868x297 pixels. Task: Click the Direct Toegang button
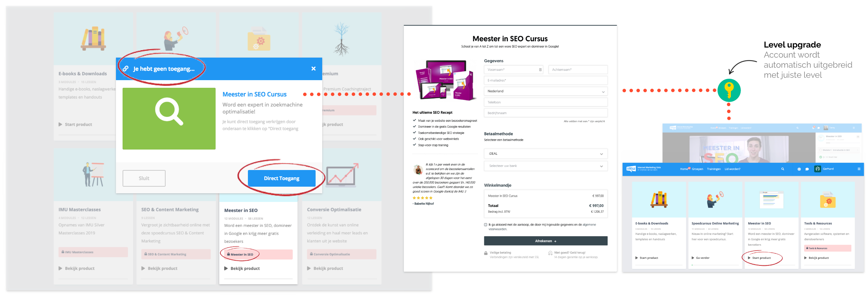pos(282,178)
